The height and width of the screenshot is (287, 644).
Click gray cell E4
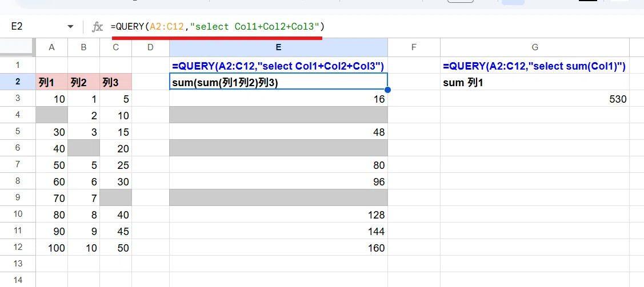tap(278, 115)
